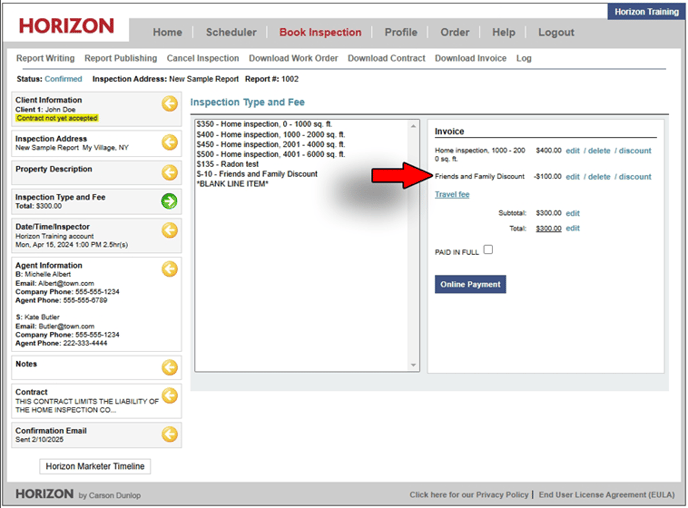Image resolution: width=688 pixels, height=508 pixels.
Task: Select the $135 Radon test fee item
Action: (x=231, y=164)
